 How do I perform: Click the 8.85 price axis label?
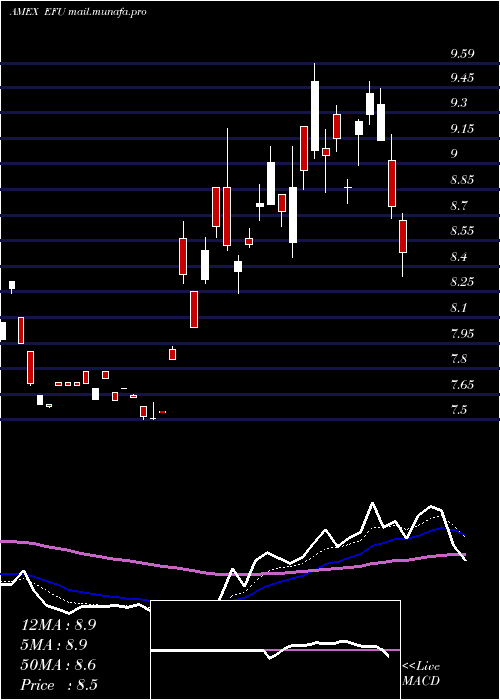462,180
